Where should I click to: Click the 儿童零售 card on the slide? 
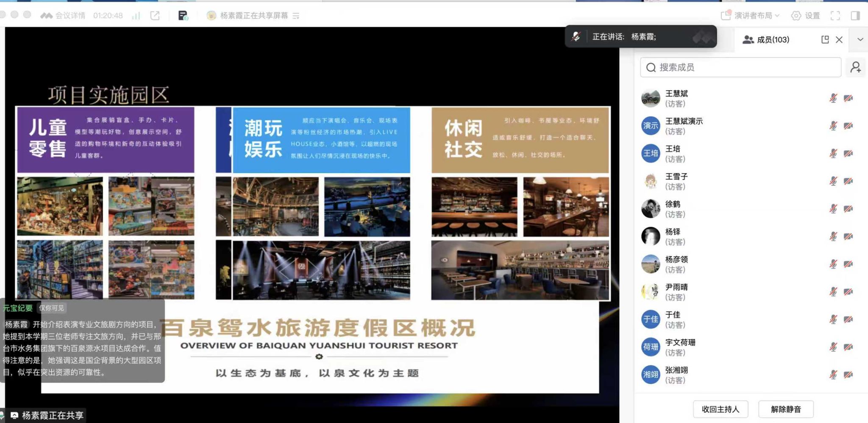pos(106,140)
